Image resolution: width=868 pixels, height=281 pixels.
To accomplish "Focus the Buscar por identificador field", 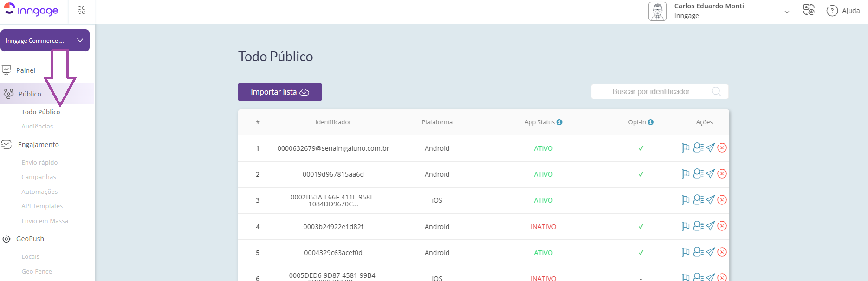I will pos(650,92).
